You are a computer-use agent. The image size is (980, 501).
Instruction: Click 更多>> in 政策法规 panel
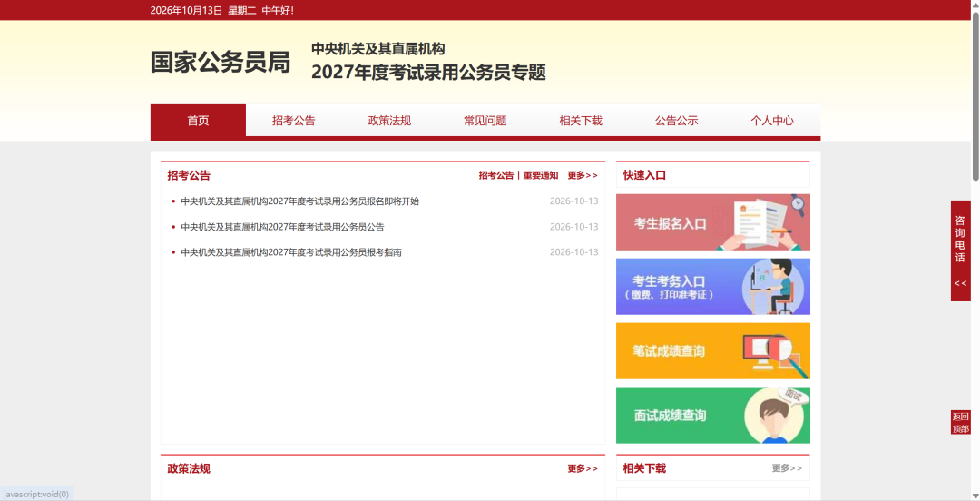(583, 468)
